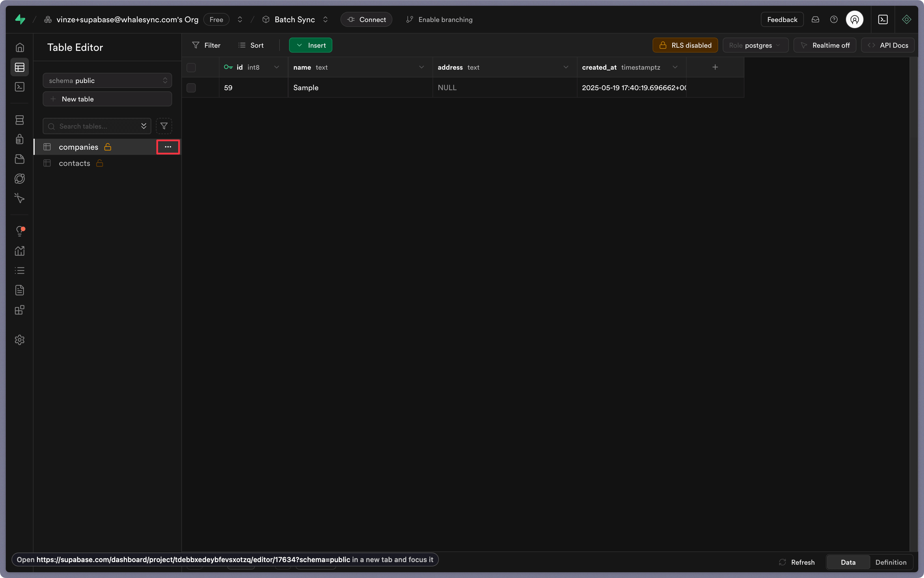The image size is (924, 578).
Task: Click the Connect button
Action: click(366, 19)
